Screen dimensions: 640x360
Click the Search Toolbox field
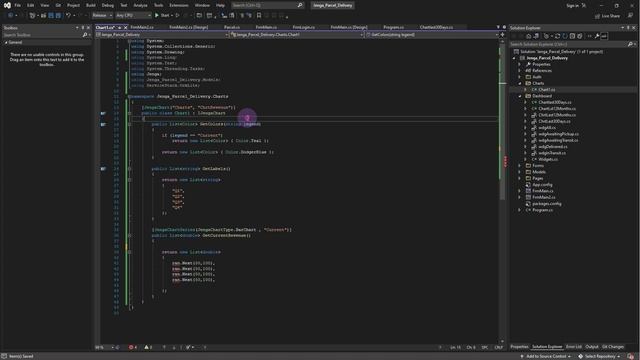[46, 35]
